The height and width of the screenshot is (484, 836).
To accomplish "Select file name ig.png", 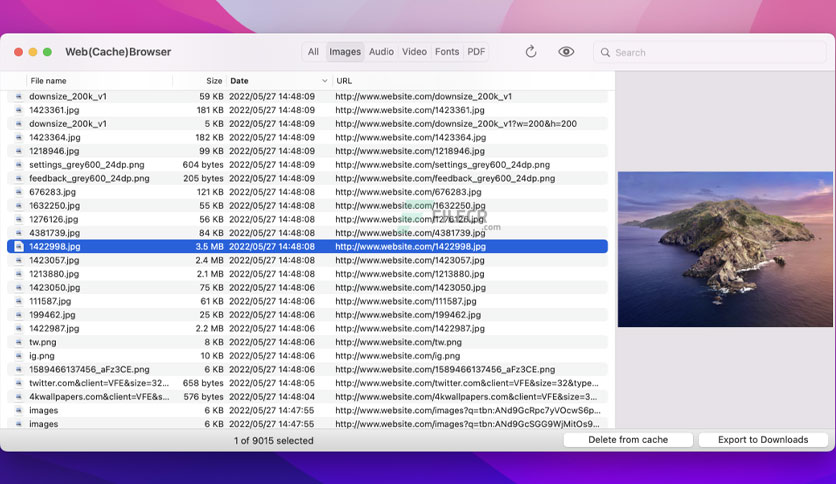I will pyautogui.click(x=42, y=356).
